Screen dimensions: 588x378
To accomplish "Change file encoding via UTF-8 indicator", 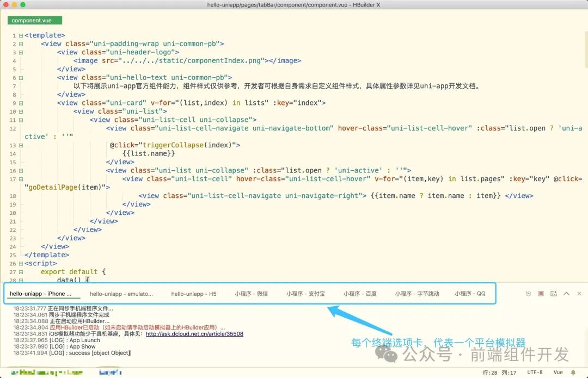I will [x=535, y=373].
